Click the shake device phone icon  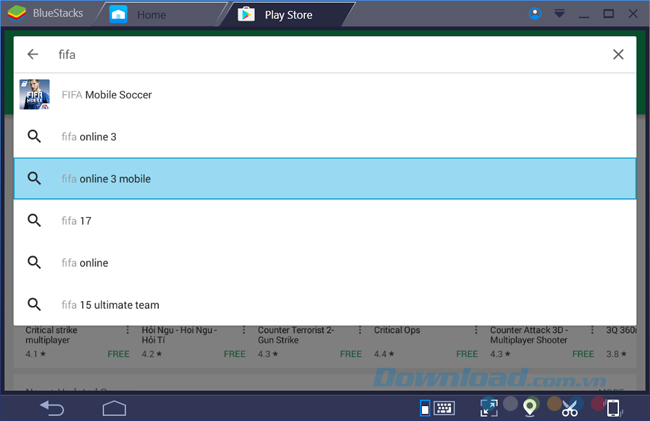613,408
